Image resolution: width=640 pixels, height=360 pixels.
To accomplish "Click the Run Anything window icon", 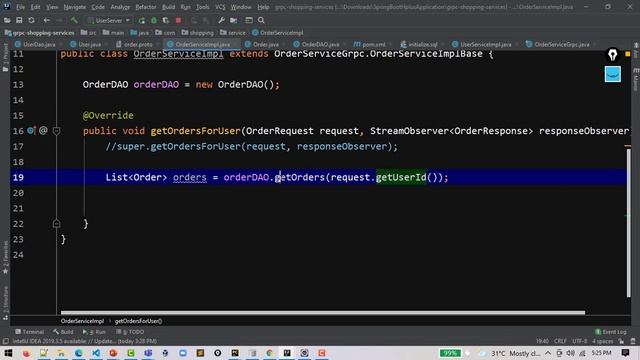I will click(x=249, y=20).
